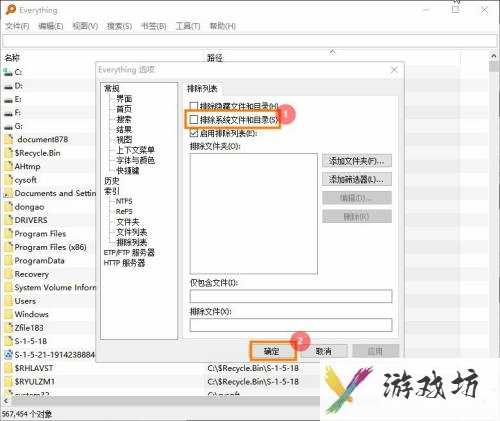Click the AHtmp folder icon
This screenshot has width=500, height=421.
point(9,166)
